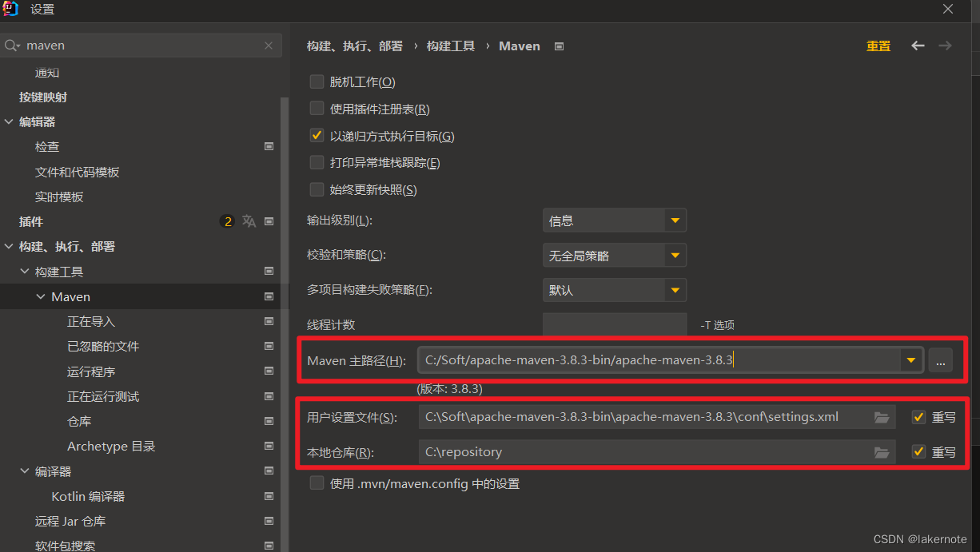Click the ... browse button for Maven path
The height and width of the screenshot is (552, 980).
(x=940, y=360)
